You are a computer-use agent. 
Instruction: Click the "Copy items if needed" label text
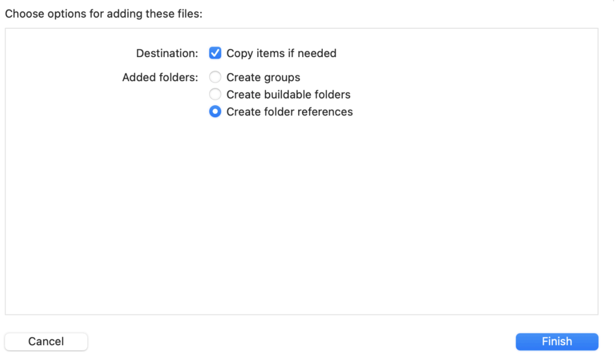tap(281, 53)
